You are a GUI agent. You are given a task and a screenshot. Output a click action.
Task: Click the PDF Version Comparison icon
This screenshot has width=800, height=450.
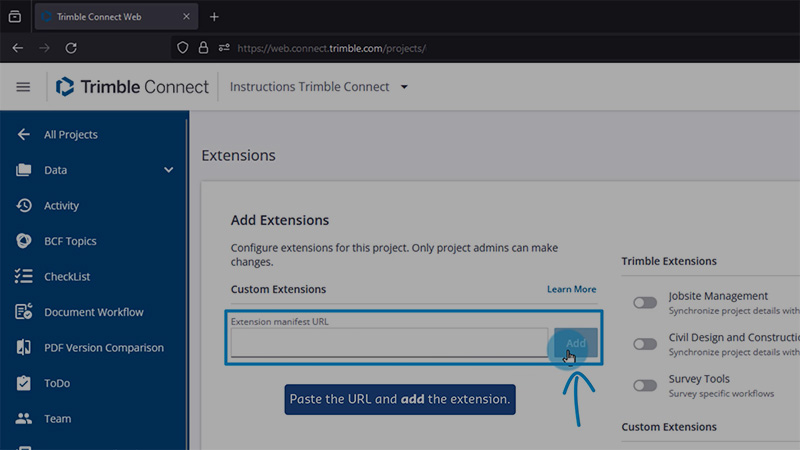23,347
